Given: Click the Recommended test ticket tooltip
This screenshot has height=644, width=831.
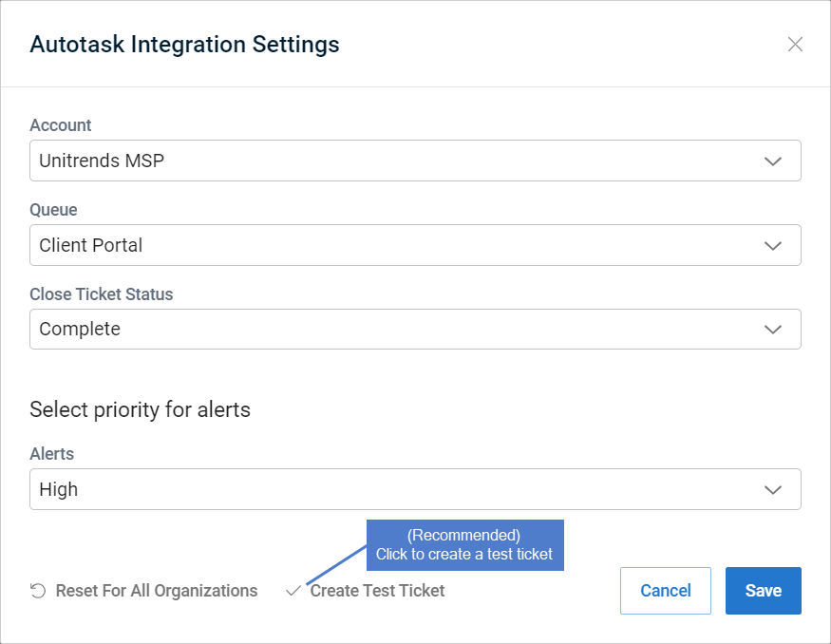Looking at the screenshot, I should [x=464, y=545].
